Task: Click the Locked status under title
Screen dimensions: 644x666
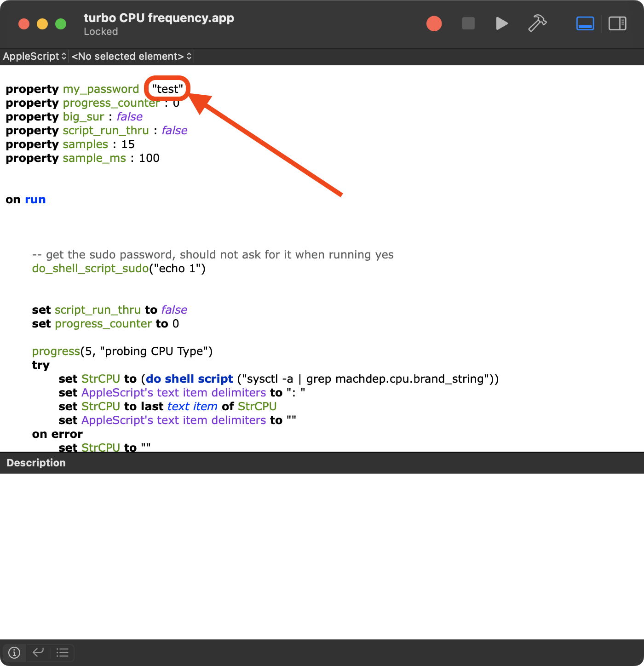Action: (101, 32)
